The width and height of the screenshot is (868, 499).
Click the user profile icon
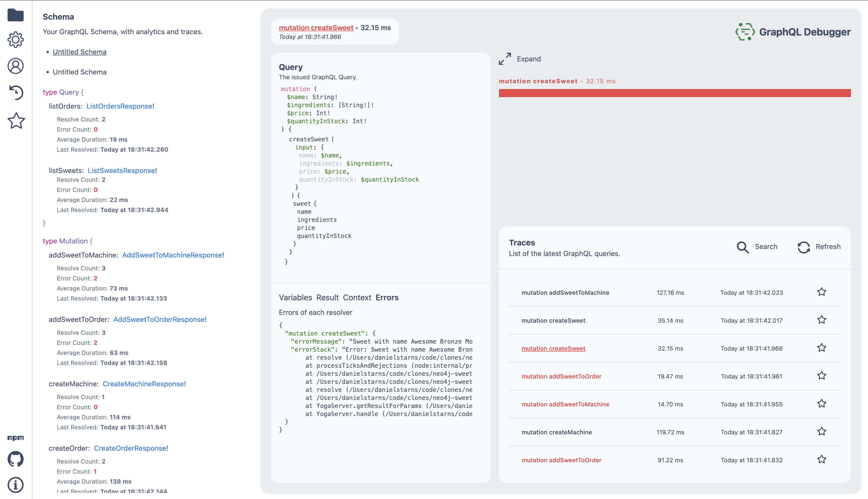click(x=15, y=66)
